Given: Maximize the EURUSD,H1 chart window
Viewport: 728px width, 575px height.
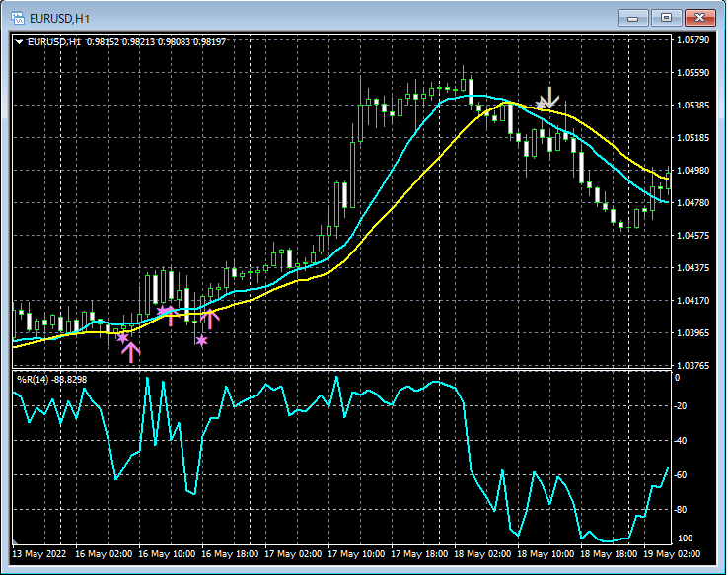Looking at the screenshot, I should [666, 18].
